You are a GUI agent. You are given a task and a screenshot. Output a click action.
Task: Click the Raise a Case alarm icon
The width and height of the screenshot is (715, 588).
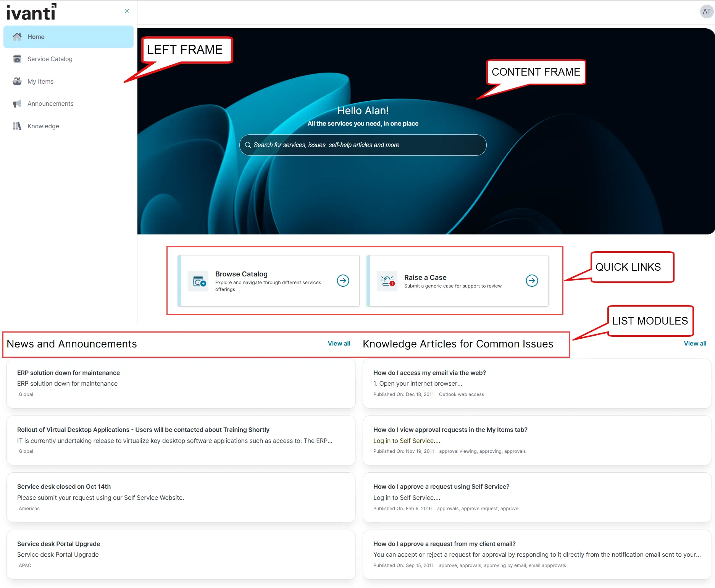point(387,281)
